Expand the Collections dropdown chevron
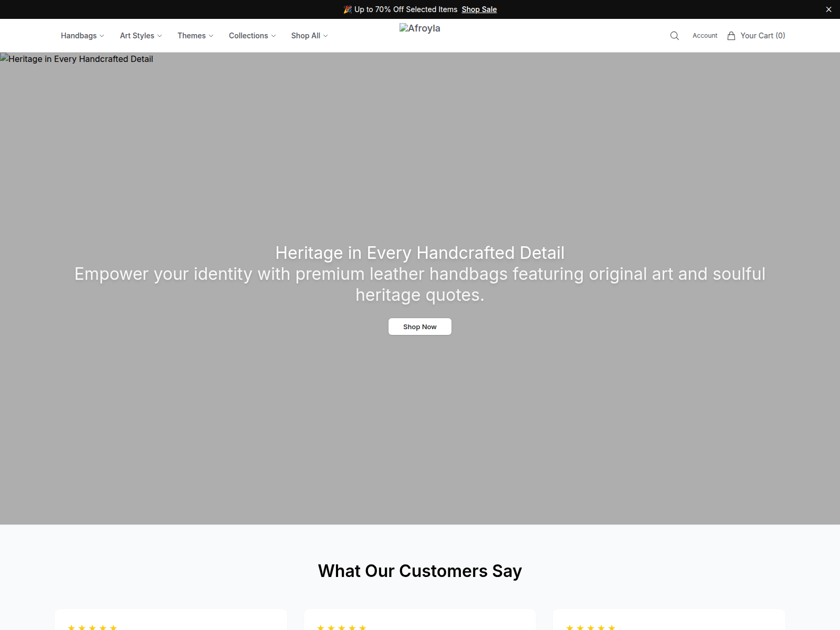The image size is (840, 630). click(274, 36)
